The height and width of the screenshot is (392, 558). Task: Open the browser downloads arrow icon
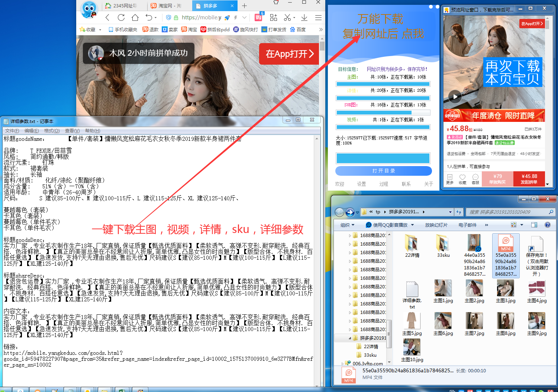(x=304, y=17)
